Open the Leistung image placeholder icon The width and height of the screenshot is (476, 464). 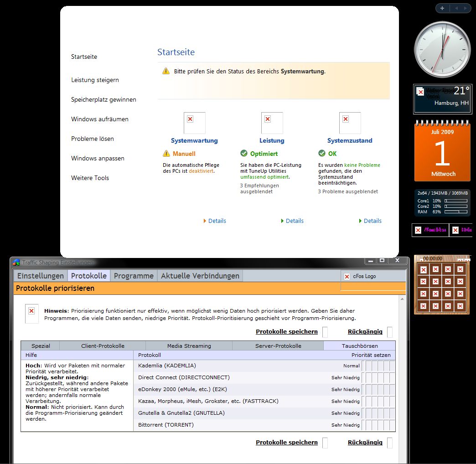tap(272, 123)
